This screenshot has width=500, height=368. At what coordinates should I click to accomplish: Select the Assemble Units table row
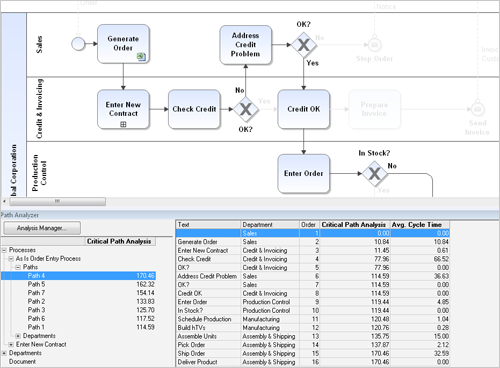[x=313, y=337]
